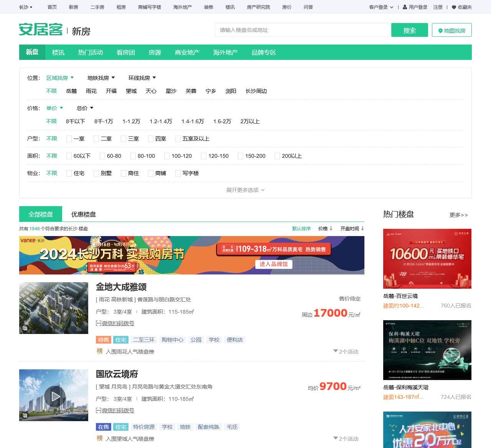Viewport: 491px width, 448px height.
Task: Select the 新盘 navigation tab
Action: pos(32,52)
